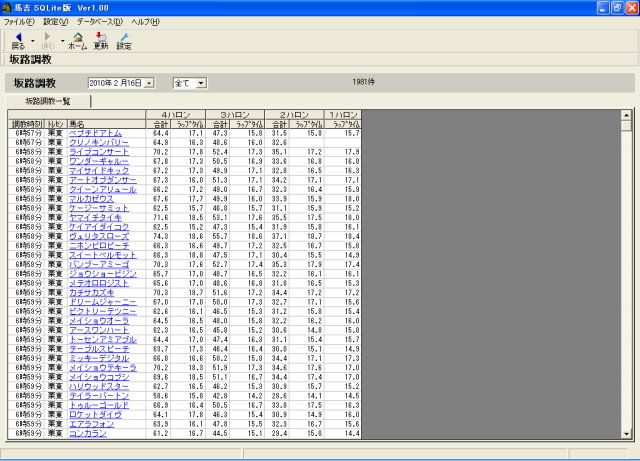Sort by the トレセン column header
The height and width of the screenshot is (461, 640).
[x=55, y=124]
